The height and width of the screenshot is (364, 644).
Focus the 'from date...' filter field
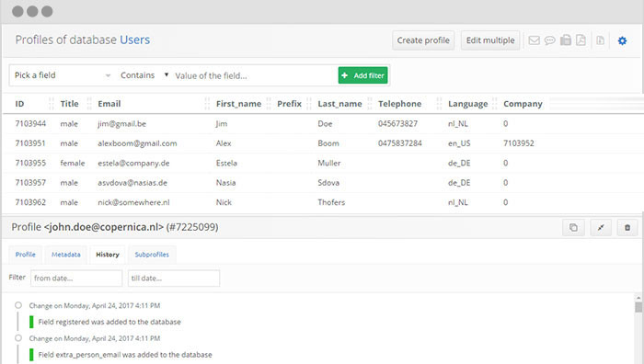(76, 279)
